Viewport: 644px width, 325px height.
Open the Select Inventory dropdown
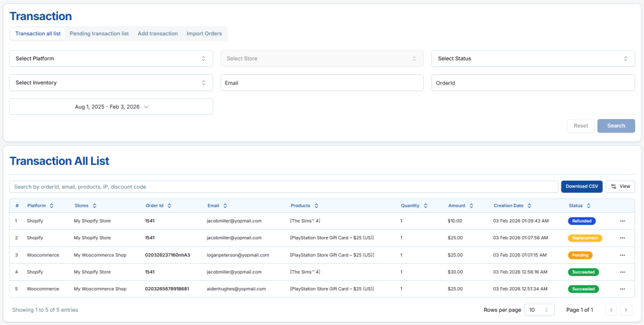click(x=111, y=83)
